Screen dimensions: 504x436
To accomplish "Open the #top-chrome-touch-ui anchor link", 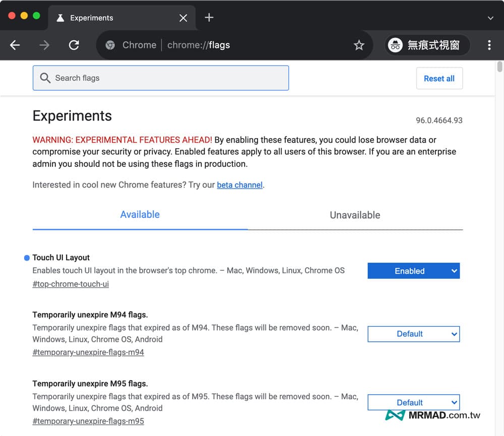I will point(71,284).
